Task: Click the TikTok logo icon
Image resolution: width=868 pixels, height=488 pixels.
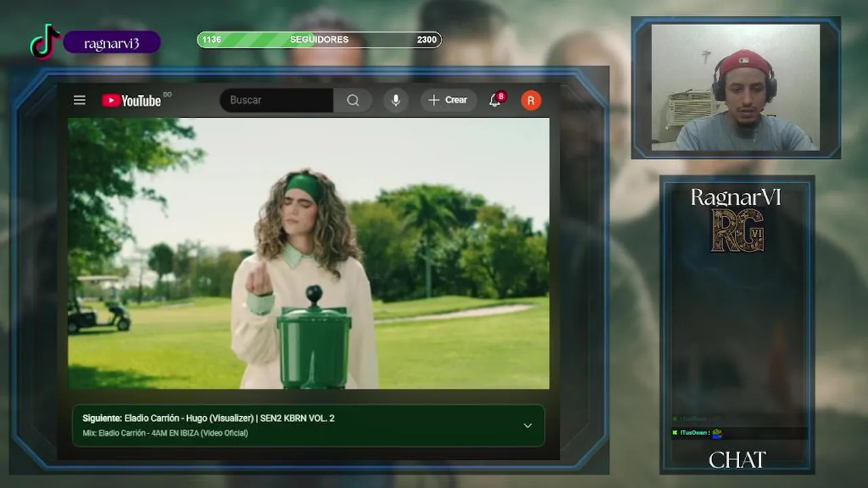Action: tap(45, 41)
